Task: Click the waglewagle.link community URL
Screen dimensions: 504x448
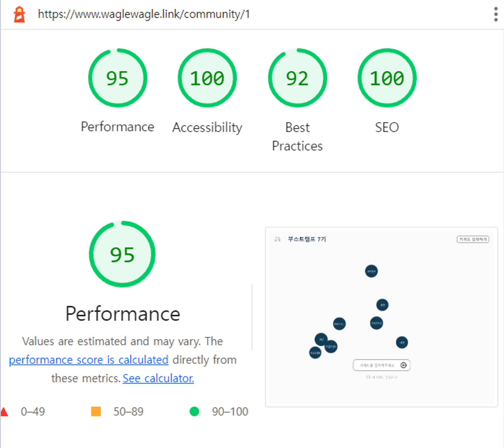Action: 144,14
